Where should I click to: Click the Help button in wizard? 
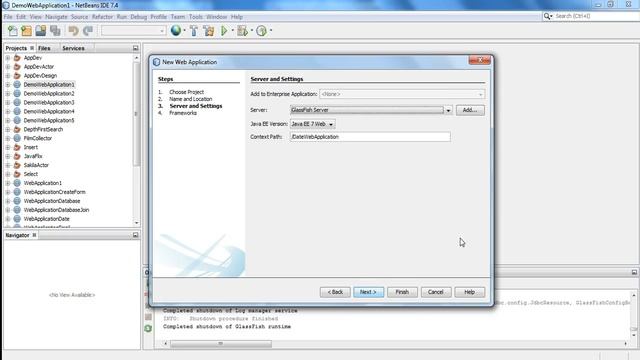click(x=469, y=292)
